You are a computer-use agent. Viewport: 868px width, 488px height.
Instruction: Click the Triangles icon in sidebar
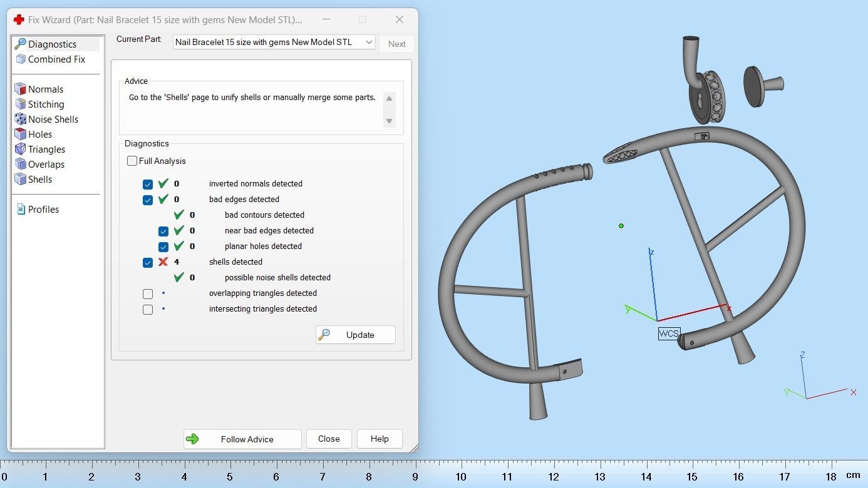[20, 150]
